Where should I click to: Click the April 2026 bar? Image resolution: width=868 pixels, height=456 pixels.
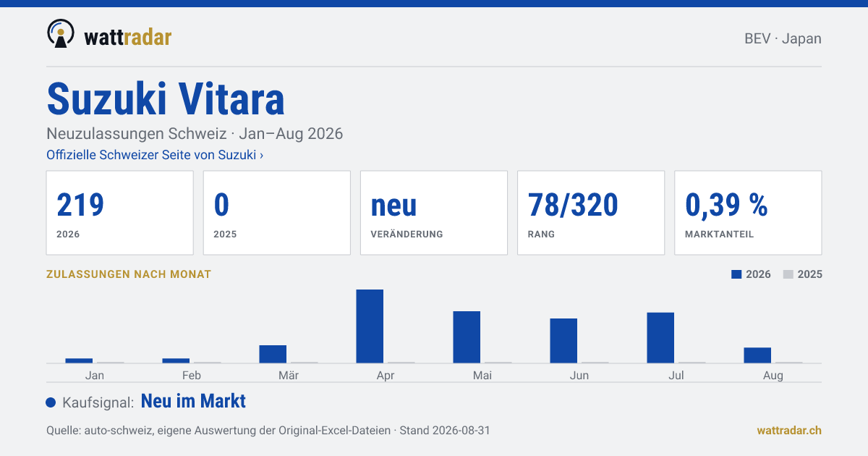[x=370, y=326]
